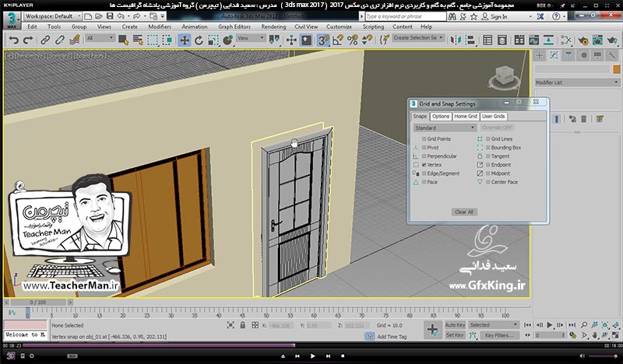Click the Auto Key button
The width and height of the screenshot is (623, 364).
pyautogui.click(x=455, y=325)
